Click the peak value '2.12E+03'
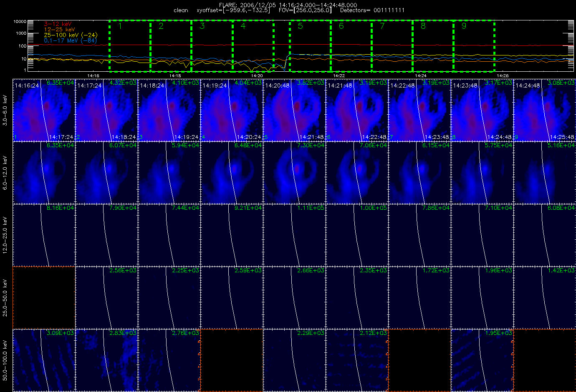This screenshot has height=392, width=576. tap(373, 333)
